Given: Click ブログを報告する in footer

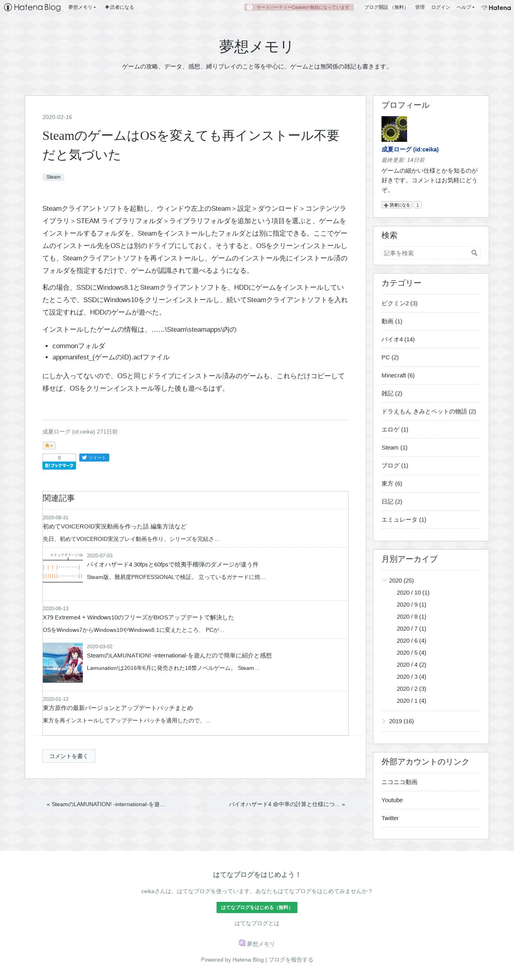Looking at the screenshot, I should 291,960.
